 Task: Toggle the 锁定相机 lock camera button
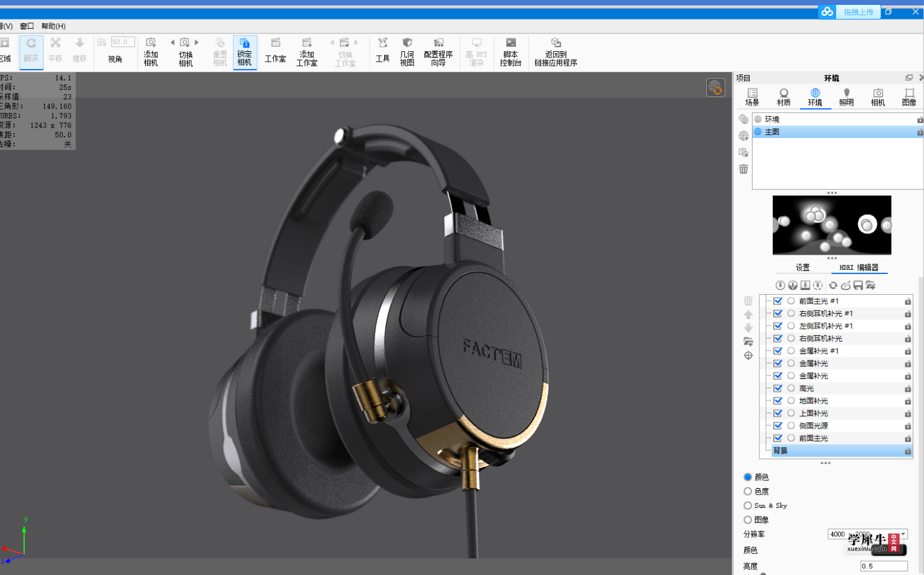click(245, 51)
